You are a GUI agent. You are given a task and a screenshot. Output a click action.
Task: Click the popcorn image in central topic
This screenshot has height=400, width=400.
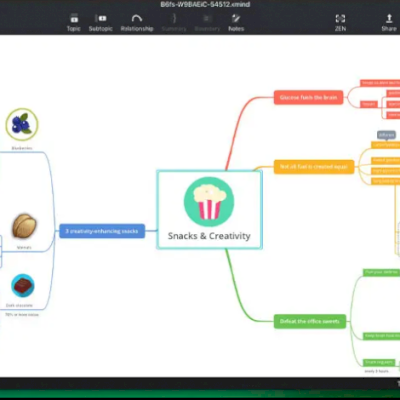[x=209, y=202]
